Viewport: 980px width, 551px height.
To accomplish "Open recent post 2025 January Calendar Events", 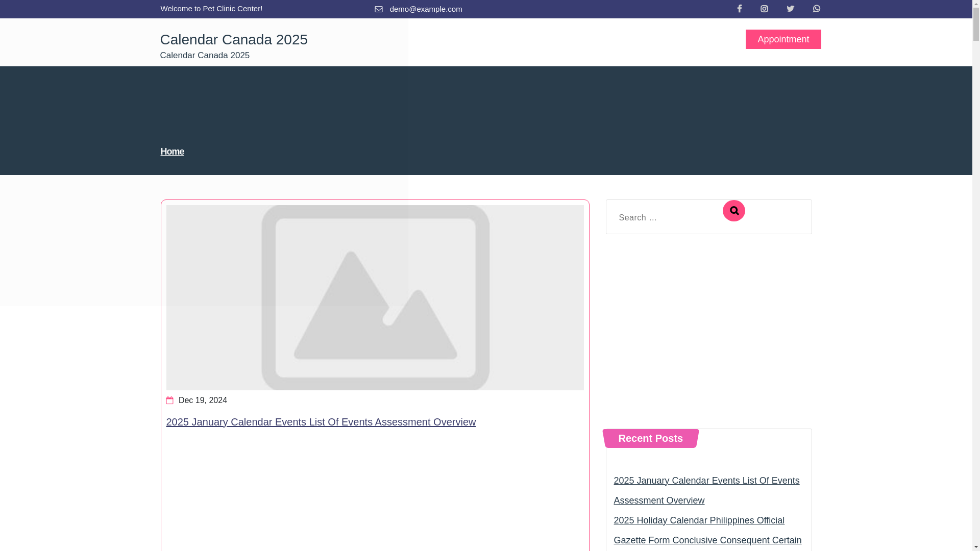I will (706, 490).
